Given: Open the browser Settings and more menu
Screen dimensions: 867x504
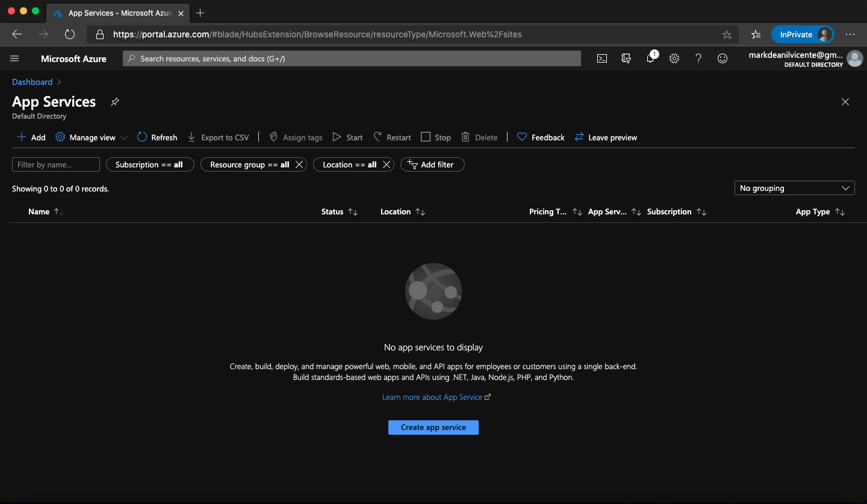Looking at the screenshot, I should coord(850,34).
